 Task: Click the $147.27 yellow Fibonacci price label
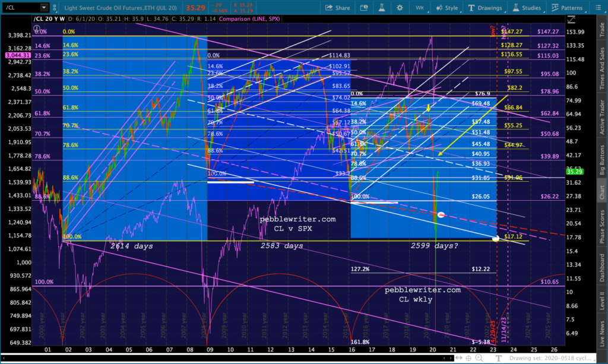511,32
